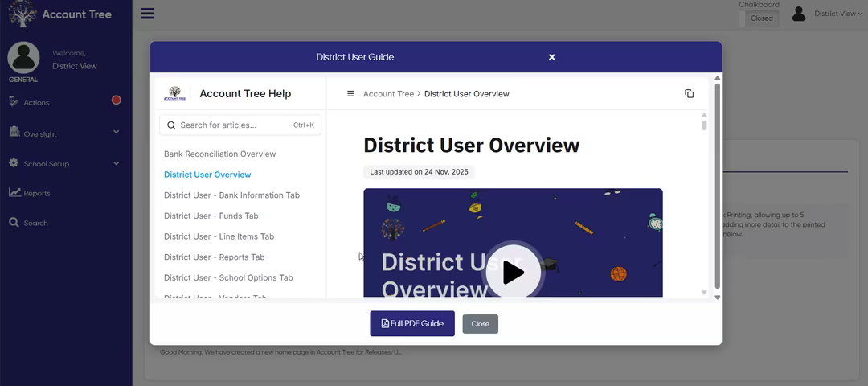Click the 'District User Guide' dialog title
Image resolution: width=868 pixels, height=386 pixels.
coord(355,57)
